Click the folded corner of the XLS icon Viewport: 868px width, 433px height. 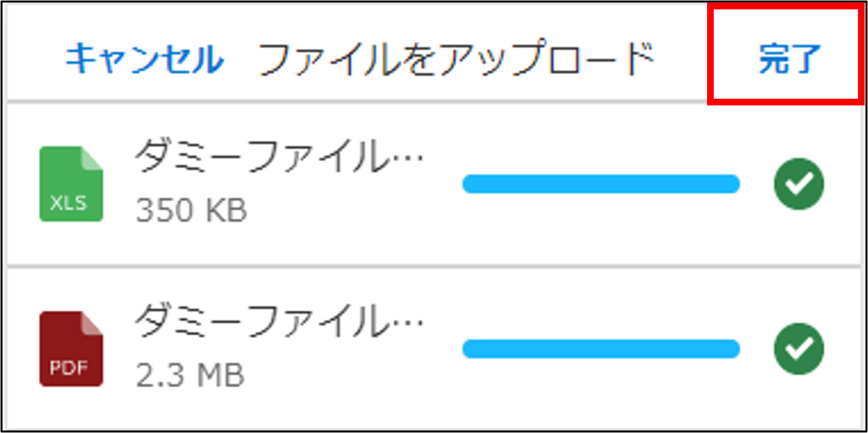pyautogui.click(x=93, y=157)
